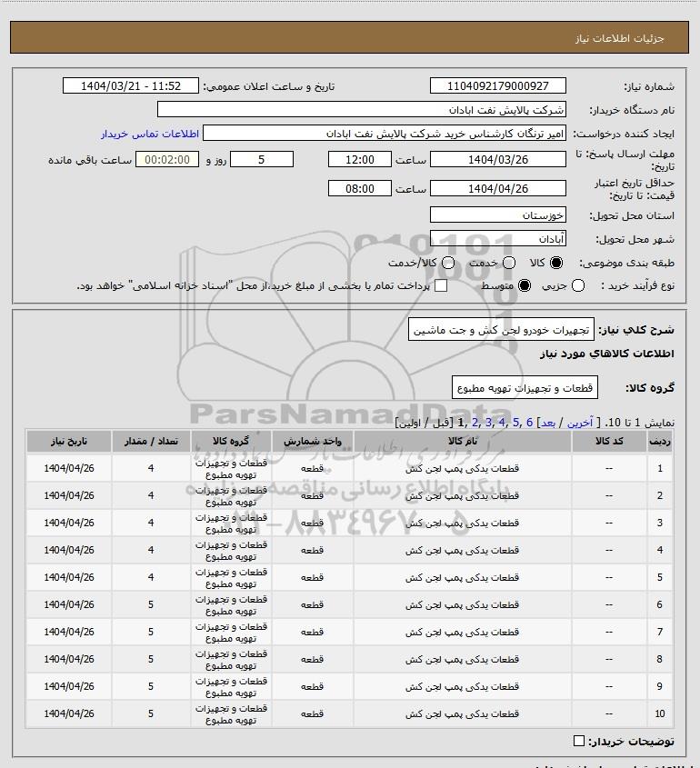Viewport: 700px width, 768px height.
Task: Click the delivery city field آبادان
Action: (497, 238)
